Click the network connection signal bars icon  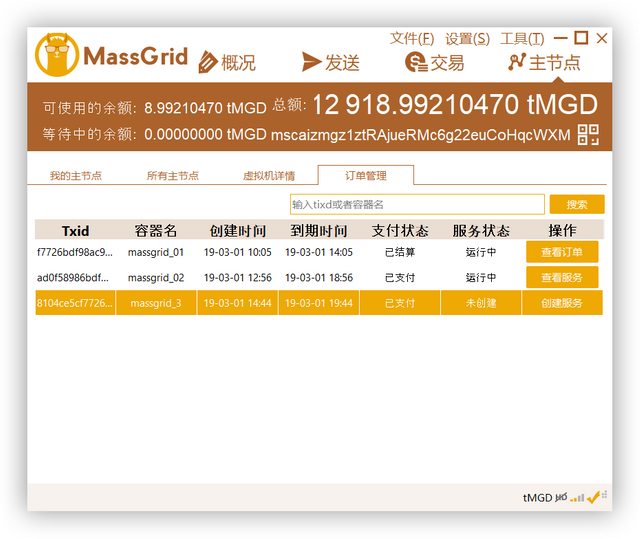pyautogui.click(x=578, y=498)
